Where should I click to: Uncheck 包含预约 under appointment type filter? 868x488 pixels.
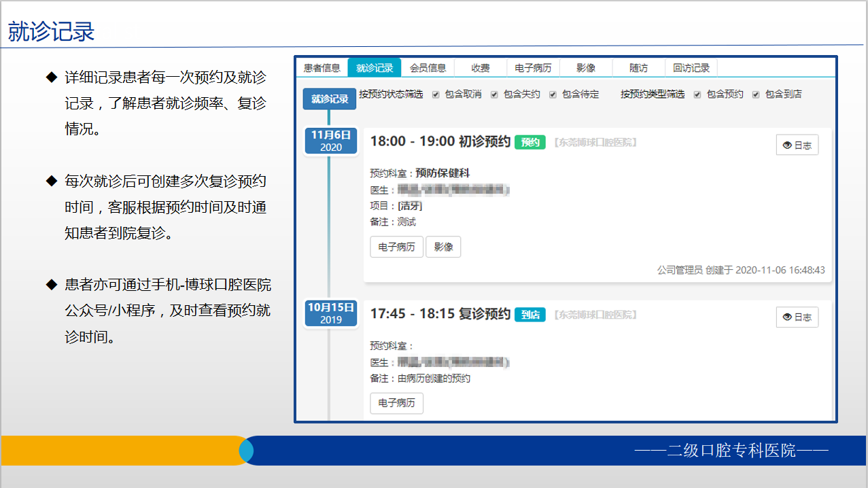[x=697, y=94]
